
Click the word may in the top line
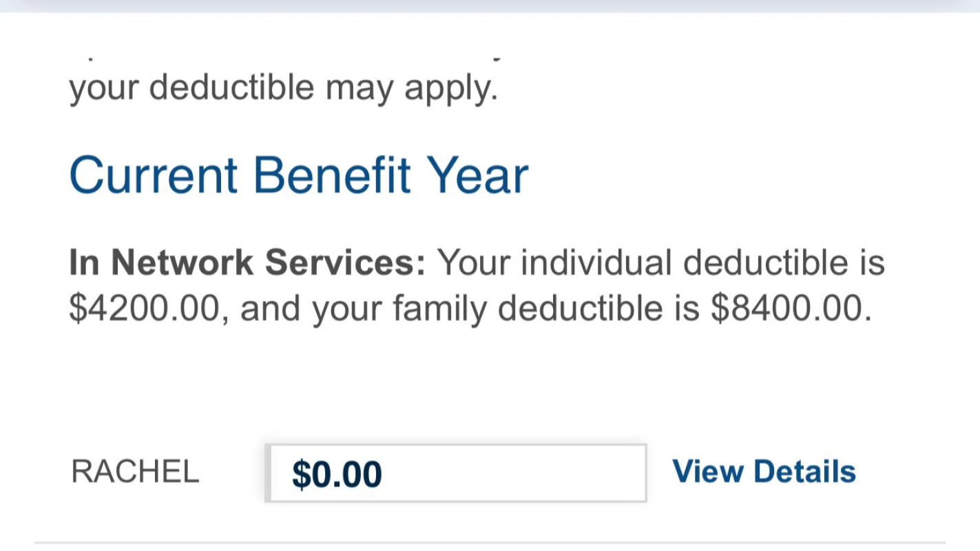click(359, 88)
